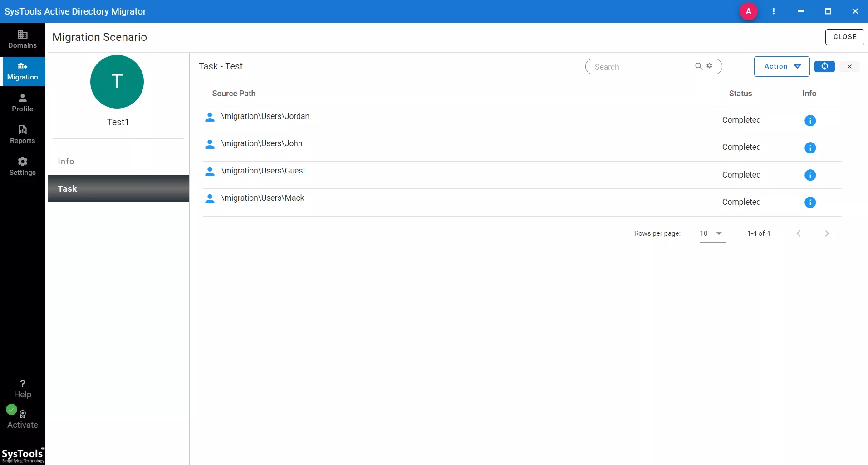Dismiss task panel with small x button
868x465 pixels.
[x=849, y=66]
